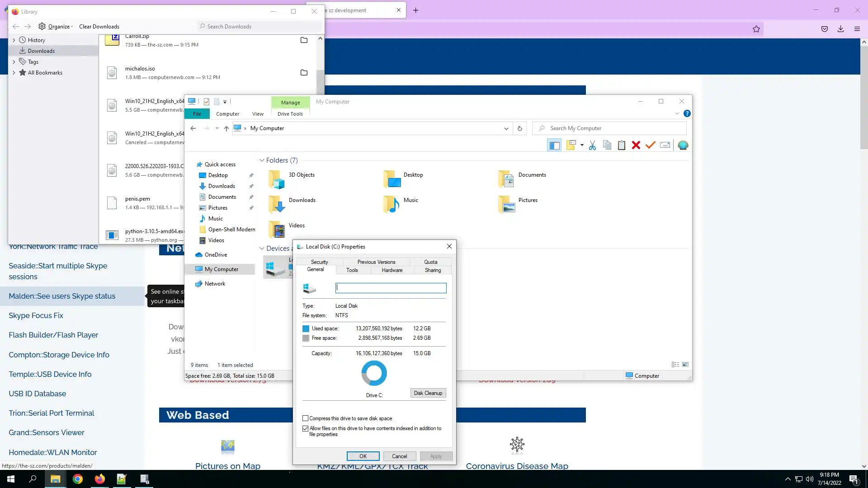The height and width of the screenshot is (488, 868).
Task: Uncheck Allow files to be indexed
Action: click(x=306, y=428)
